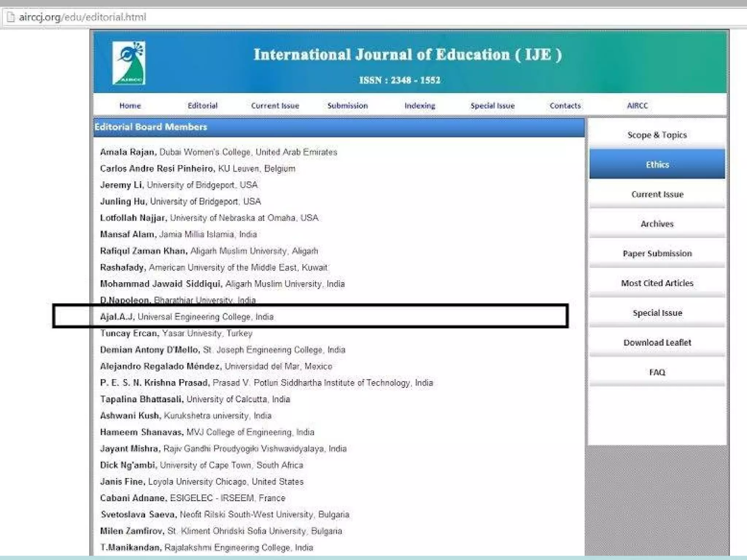Open Current Issue in top navigation

(275, 106)
